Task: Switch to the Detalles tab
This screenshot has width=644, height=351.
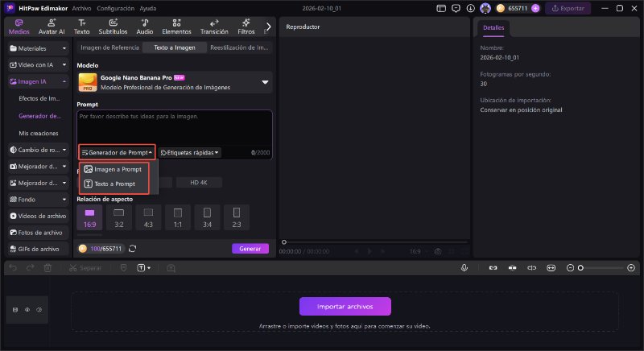Action: click(493, 28)
